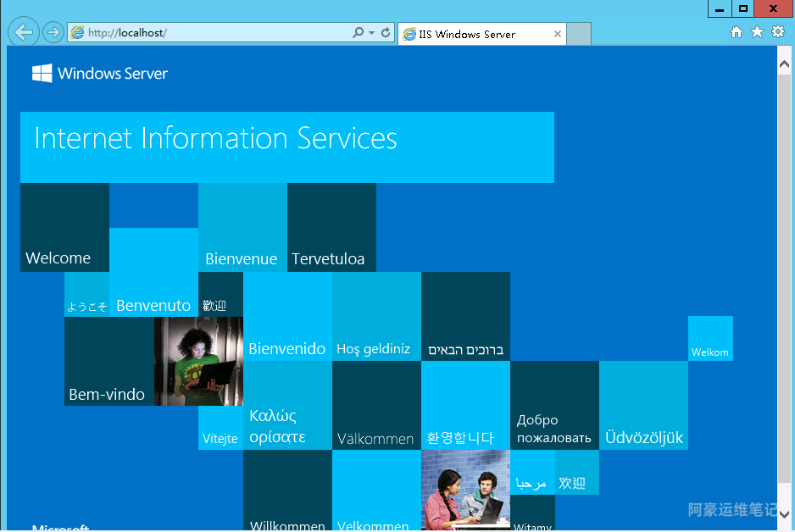The image size is (795, 532).
Task: Click the Welcome tile
Action: coord(64,228)
